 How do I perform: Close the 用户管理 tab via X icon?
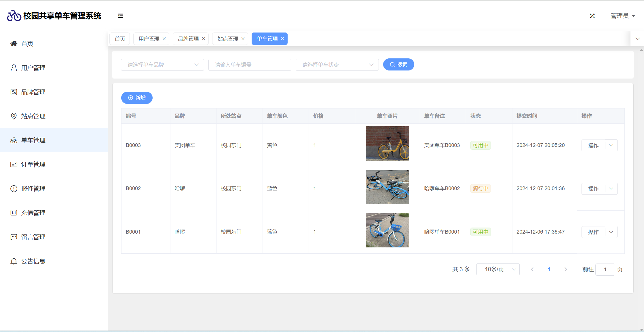[164, 39]
